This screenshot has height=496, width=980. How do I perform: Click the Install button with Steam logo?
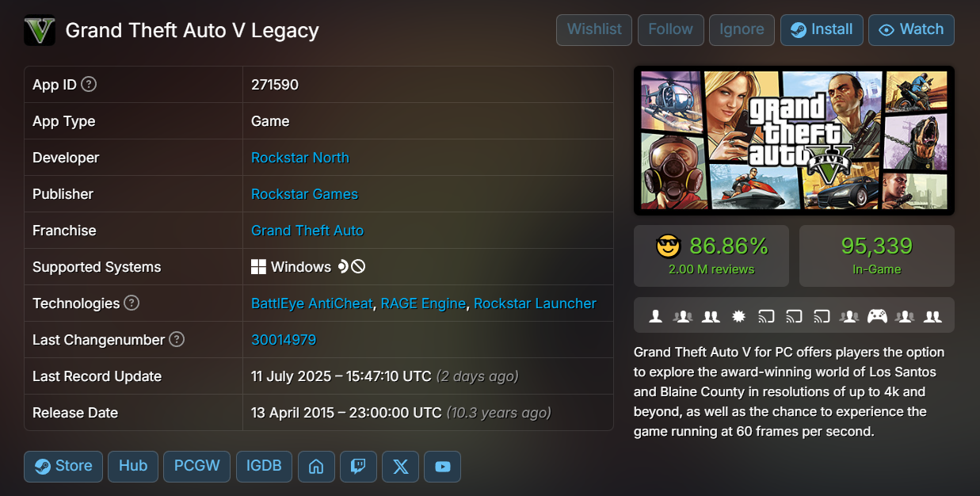pos(822,30)
